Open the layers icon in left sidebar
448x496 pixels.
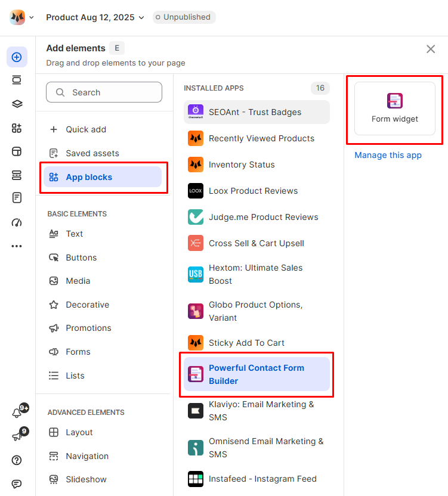(x=17, y=104)
